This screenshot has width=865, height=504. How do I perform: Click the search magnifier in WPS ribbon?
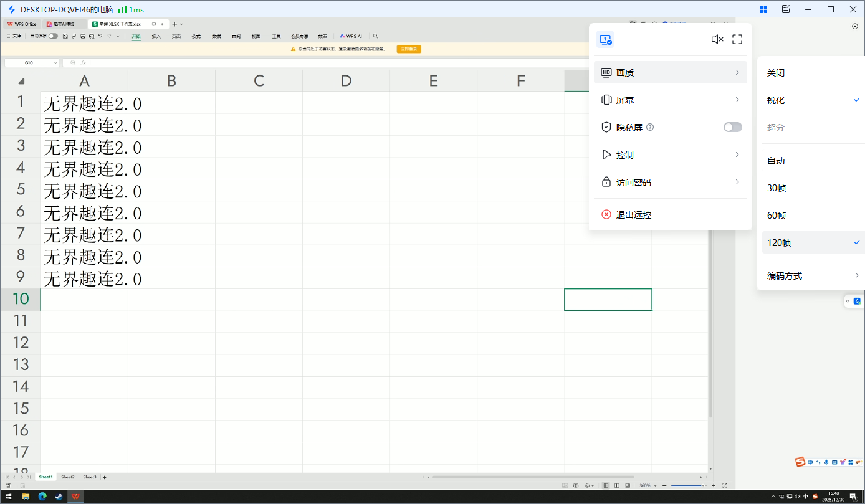pos(375,36)
